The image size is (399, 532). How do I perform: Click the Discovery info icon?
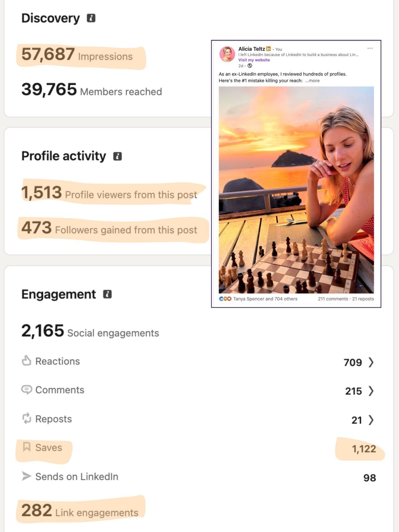coord(91,18)
